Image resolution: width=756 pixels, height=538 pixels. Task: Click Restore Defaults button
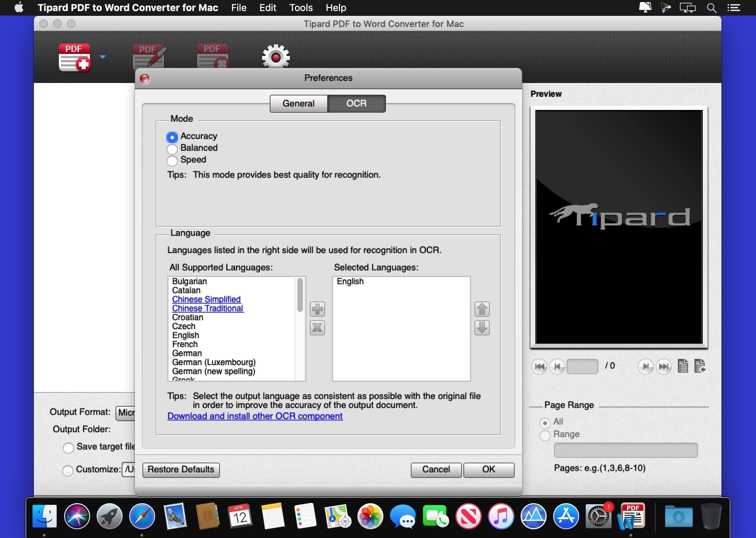pyautogui.click(x=181, y=470)
